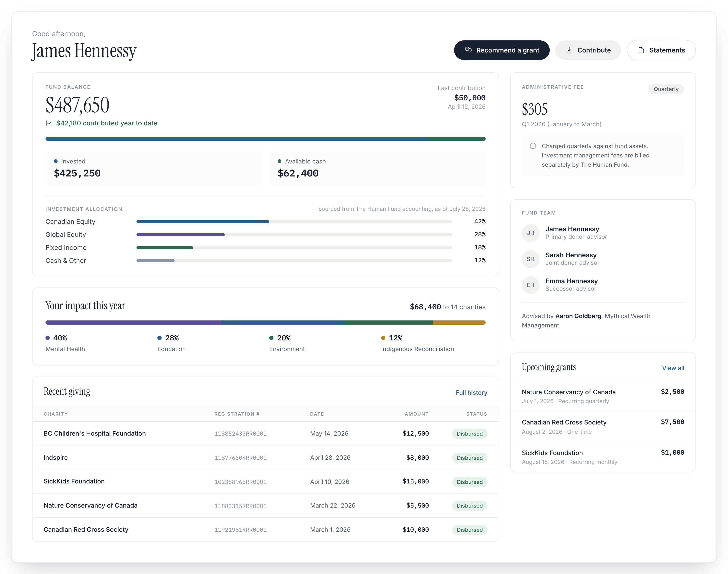
Task: Click the blue dot beside 28% Education
Action: pyautogui.click(x=159, y=338)
